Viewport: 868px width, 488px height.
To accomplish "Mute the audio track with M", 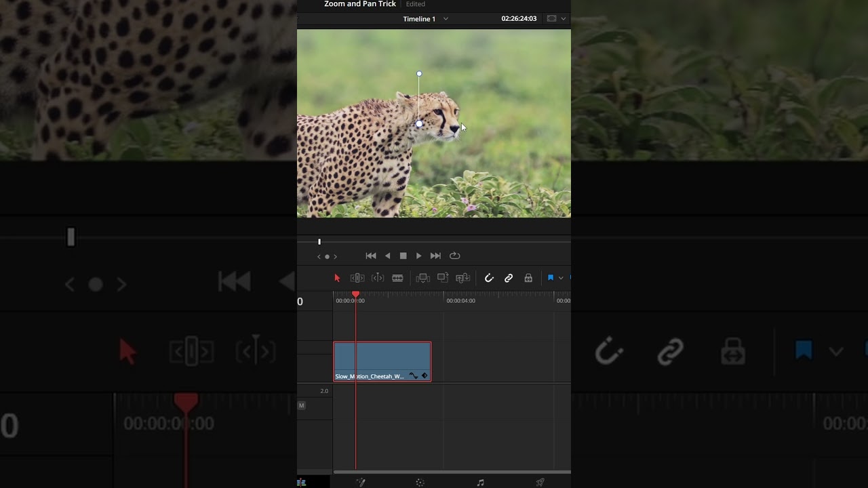I will (x=302, y=405).
